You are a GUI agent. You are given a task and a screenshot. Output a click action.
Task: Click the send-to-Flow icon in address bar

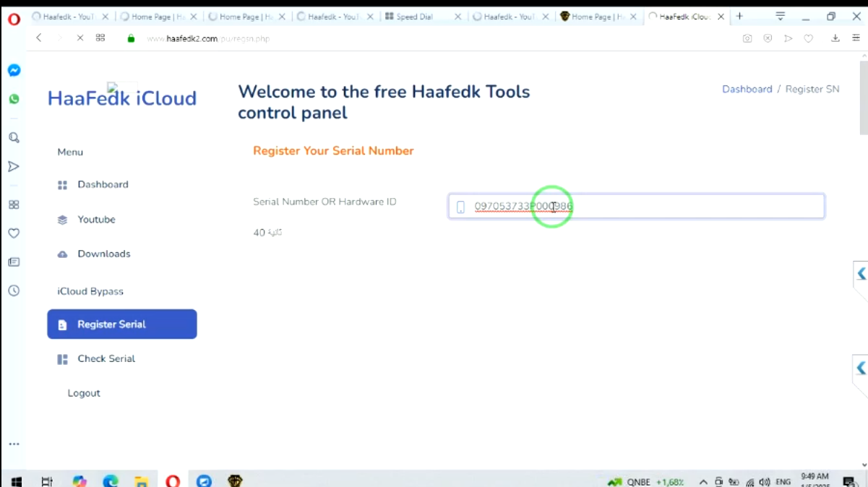(788, 38)
